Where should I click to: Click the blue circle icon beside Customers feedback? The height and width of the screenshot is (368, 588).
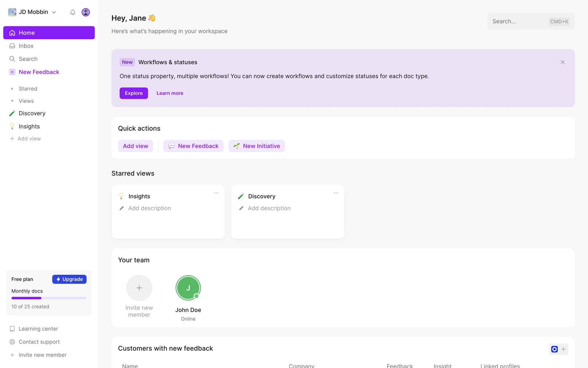point(554,349)
